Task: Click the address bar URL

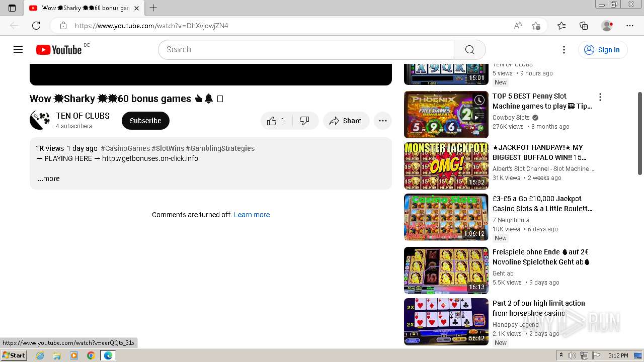Action: point(151,26)
